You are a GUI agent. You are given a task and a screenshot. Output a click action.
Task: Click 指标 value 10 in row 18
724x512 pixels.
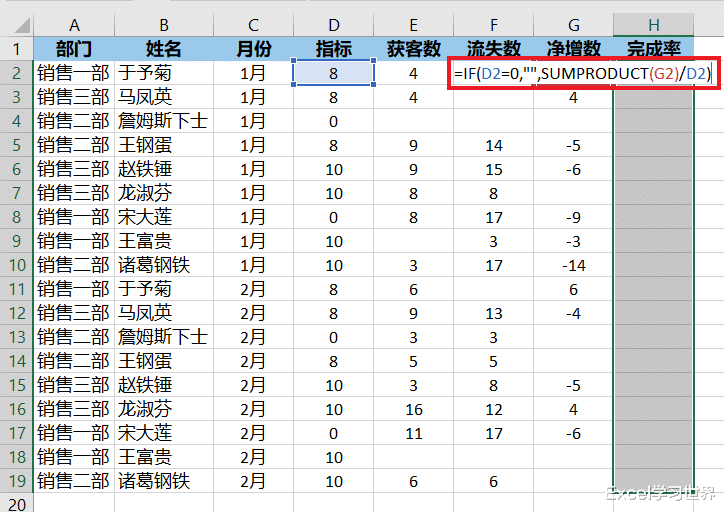tap(333, 457)
